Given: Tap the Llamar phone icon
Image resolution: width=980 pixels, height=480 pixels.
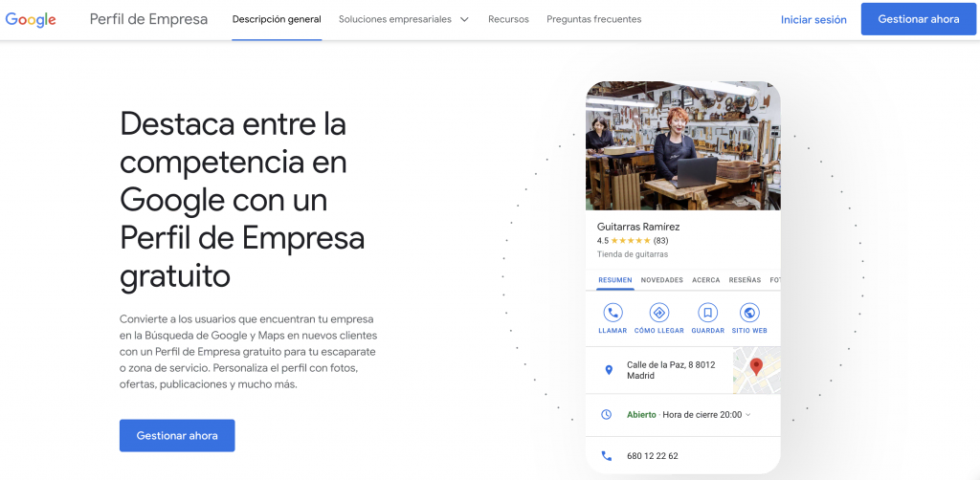Looking at the screenshot, I should point(612,313).
